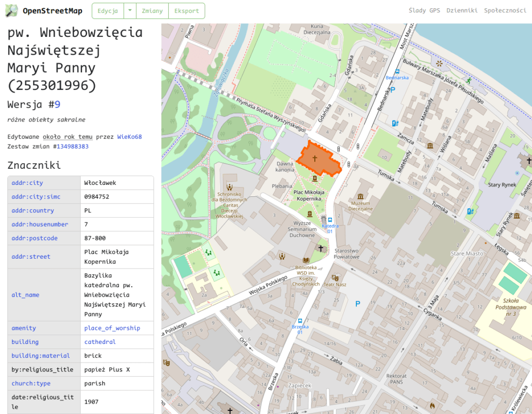Viewport: 532px width, 414px height.
Task: Open the Dzienniki menu
Action: tap(461, 10)
